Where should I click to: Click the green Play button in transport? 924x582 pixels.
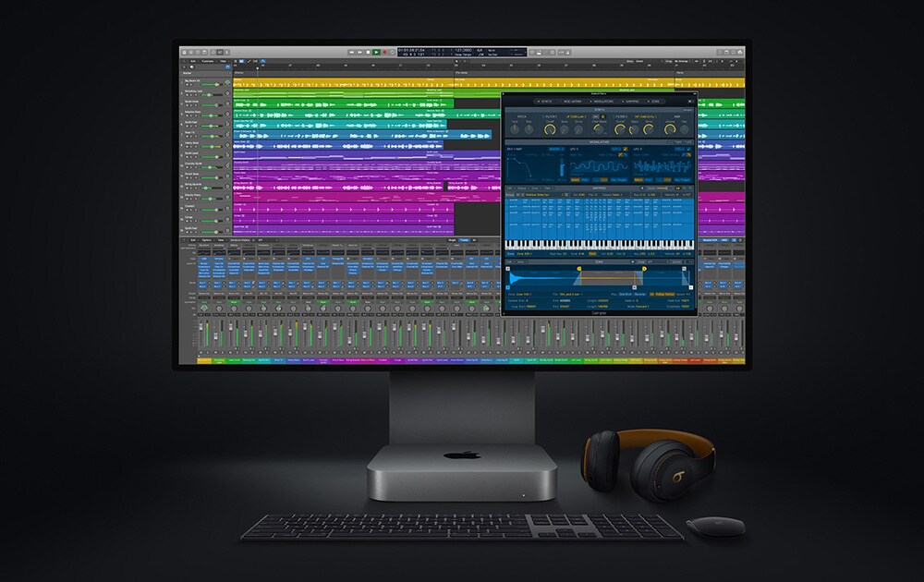(x=376, y=52)
